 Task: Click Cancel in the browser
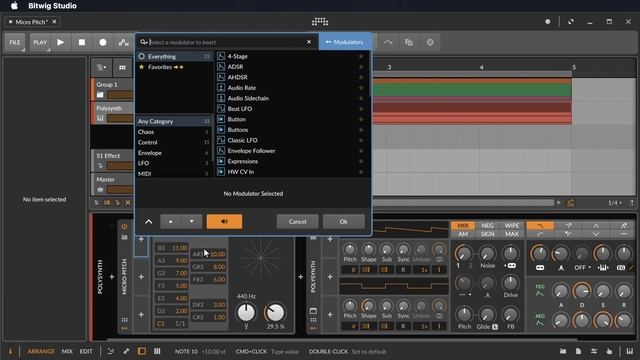(x=298, y=222)
